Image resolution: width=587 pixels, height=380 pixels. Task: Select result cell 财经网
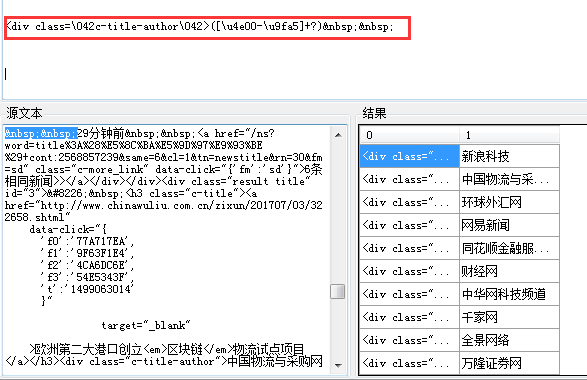point(510,271)
